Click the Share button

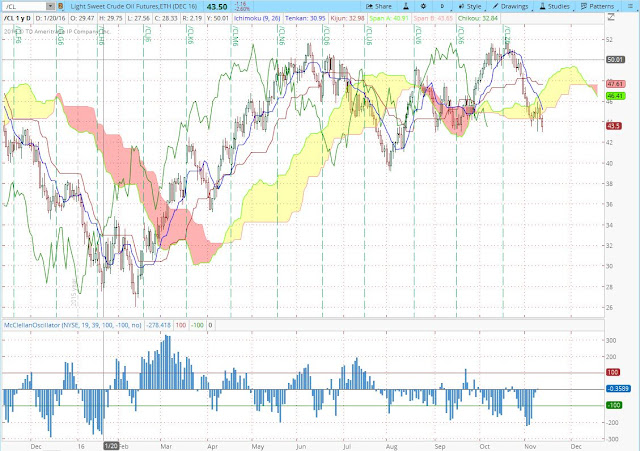click(379, 7)
